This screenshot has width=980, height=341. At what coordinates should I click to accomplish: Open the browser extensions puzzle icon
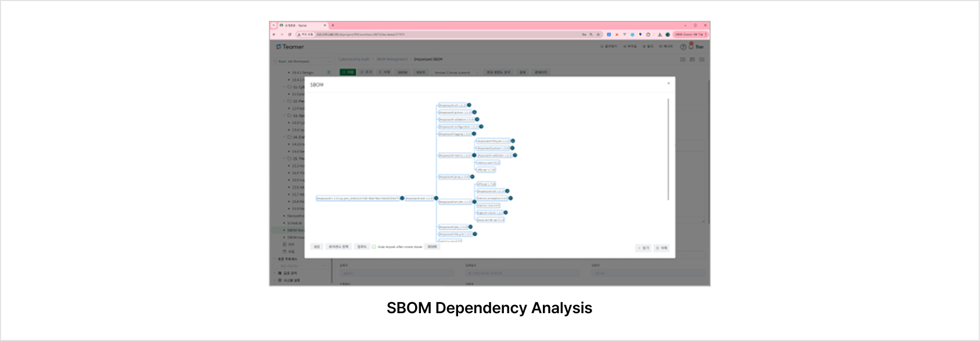pyautogui.click(x=648, y=34)
